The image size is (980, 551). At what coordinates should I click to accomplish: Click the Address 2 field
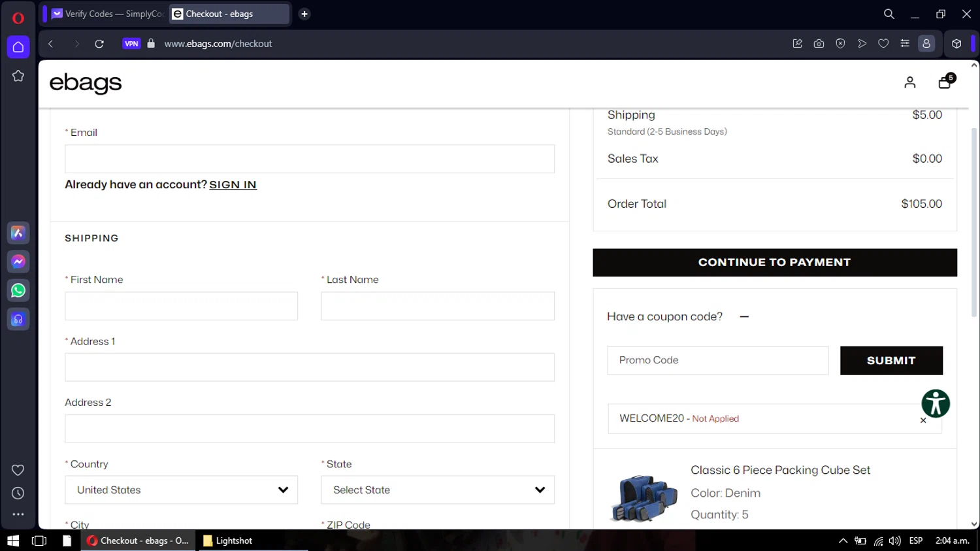[x=310, y=429]
